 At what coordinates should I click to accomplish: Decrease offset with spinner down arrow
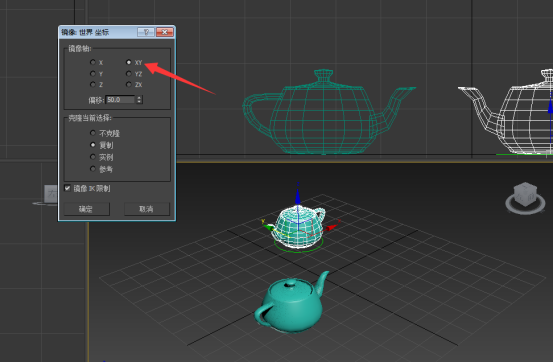139,102
